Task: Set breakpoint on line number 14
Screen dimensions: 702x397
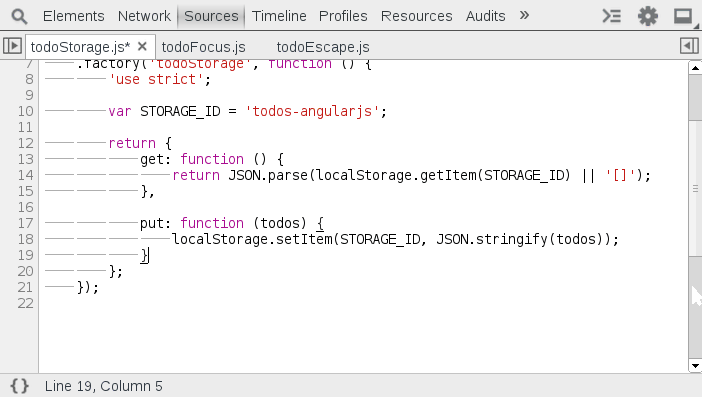Action: 26,175
